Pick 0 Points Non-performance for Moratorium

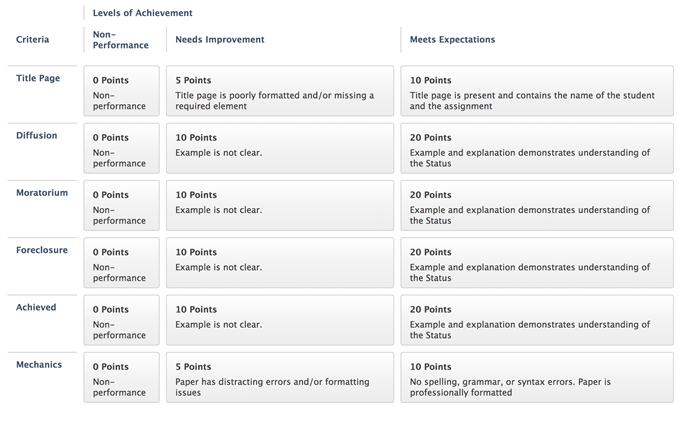(x=121, y=206)
